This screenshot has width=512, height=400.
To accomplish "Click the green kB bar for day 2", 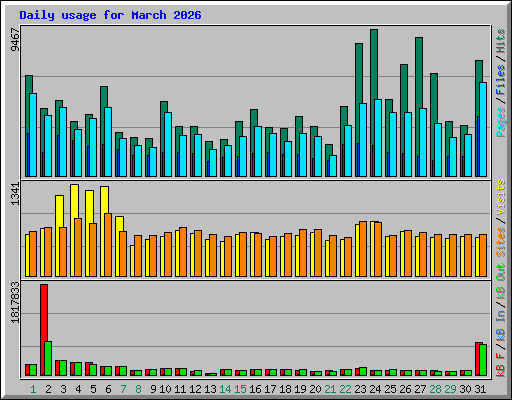I will click(48, 358).
